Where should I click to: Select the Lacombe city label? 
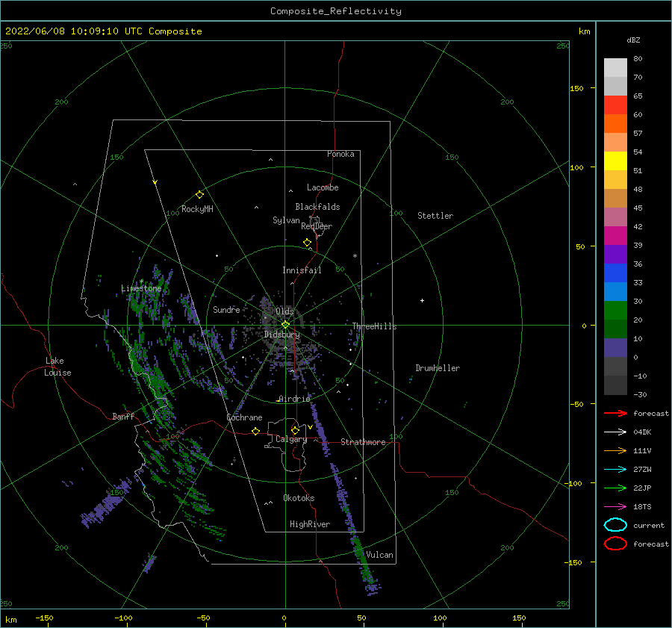coord(323,187)
